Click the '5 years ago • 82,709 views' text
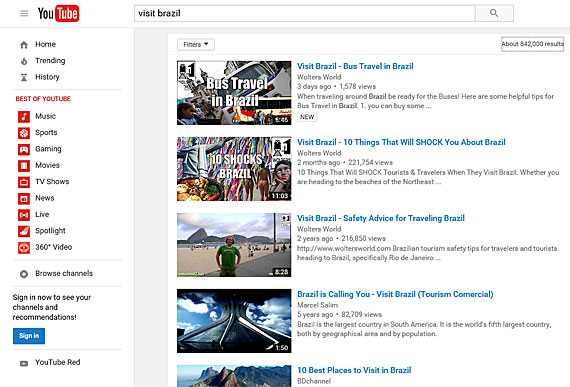570x387 pixels. (x=339, y=314)
